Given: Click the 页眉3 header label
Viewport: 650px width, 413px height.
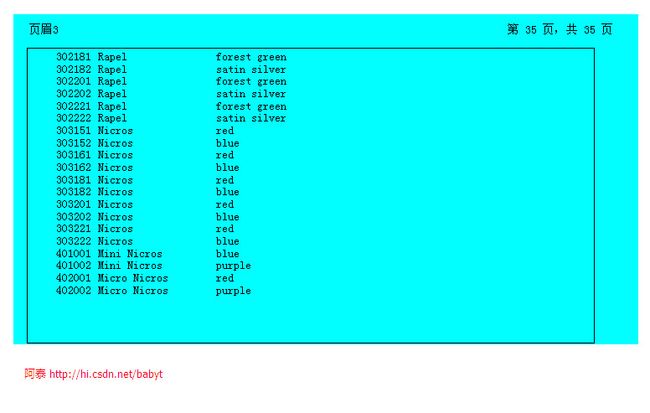Looking at the screenshot, I should tap(44, 29).
